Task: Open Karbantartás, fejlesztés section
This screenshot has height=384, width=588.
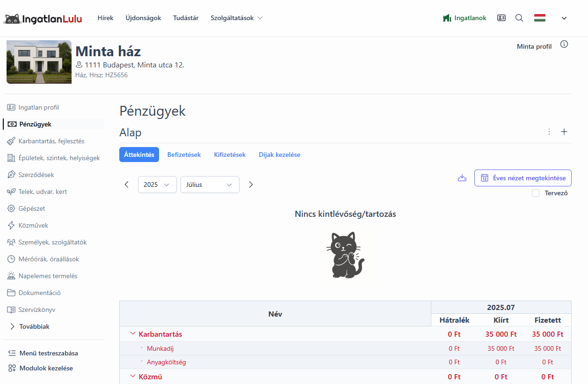Action: point(46,141)
